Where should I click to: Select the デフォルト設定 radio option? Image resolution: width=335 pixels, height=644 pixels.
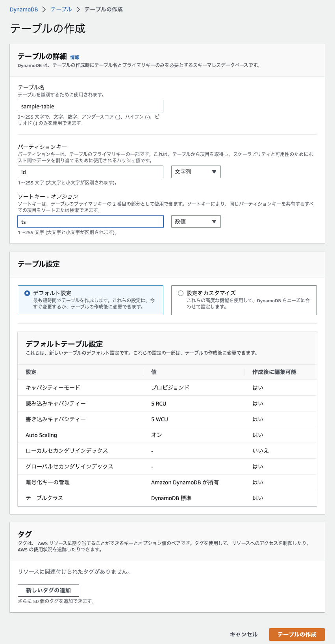click(x=27, y=293)
